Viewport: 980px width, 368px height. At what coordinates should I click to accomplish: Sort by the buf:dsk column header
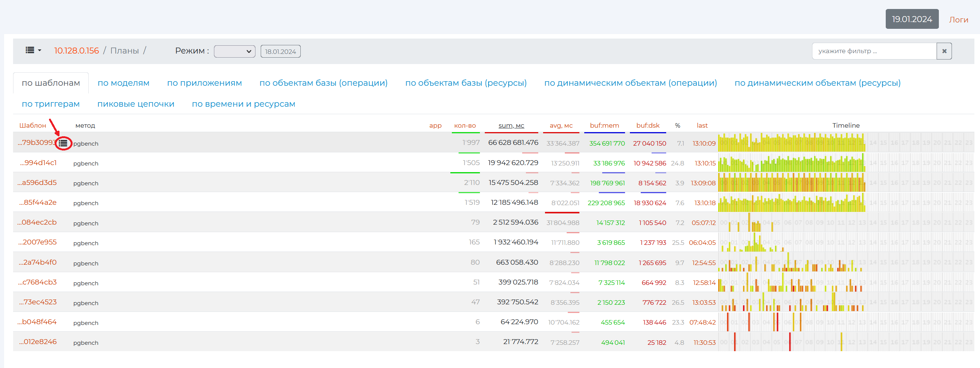[x=647, y=125]
